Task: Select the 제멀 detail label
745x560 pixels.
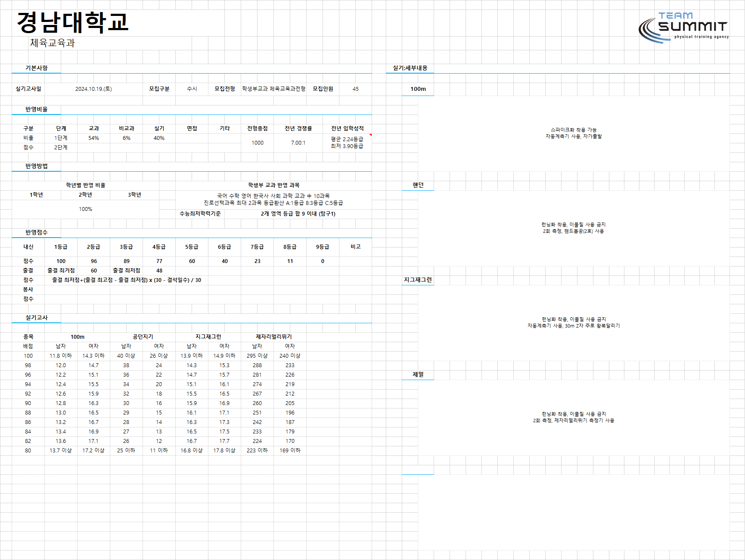Action: click(x=418, y=374)
